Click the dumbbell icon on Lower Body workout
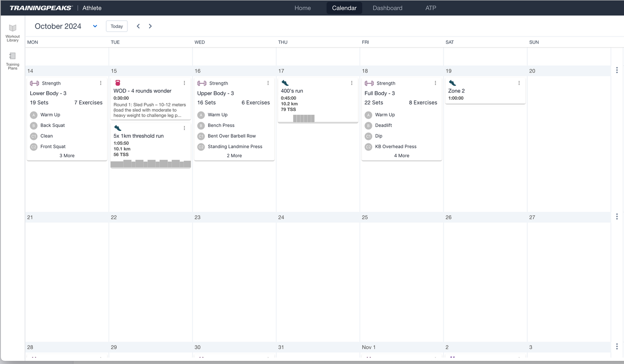This screenshot has width=624, height=364. coord(34,83)
